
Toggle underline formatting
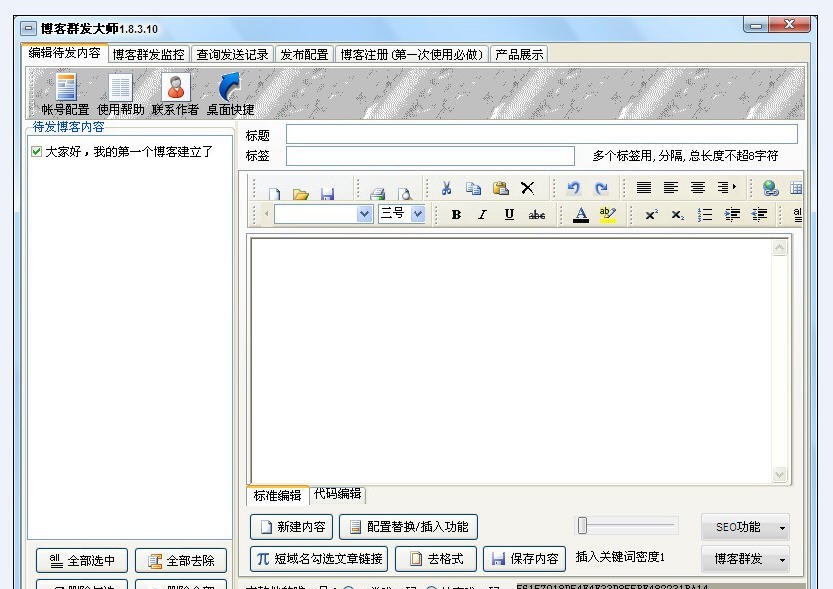[x=509, y=215]
